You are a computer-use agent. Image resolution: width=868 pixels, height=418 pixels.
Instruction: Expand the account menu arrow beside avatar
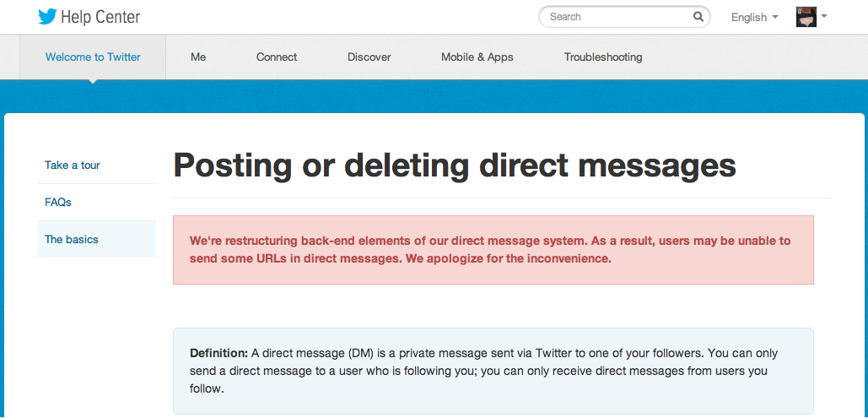click(x=823, y=16)
